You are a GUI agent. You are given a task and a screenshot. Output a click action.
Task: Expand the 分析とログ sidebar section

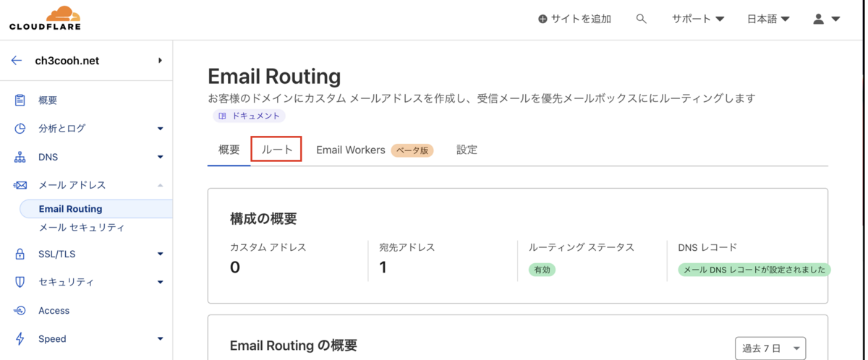(161, 129)
